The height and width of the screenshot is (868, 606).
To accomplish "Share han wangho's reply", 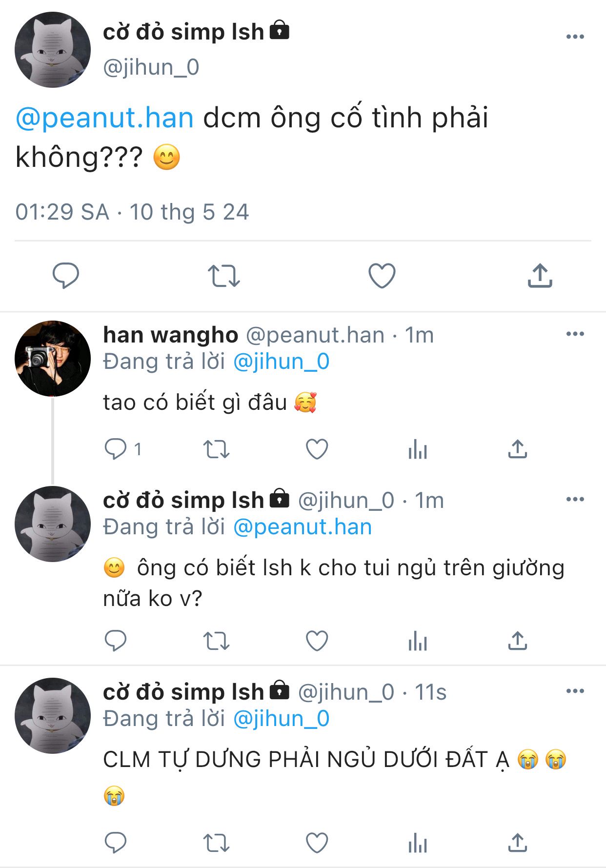I will 518,449.
